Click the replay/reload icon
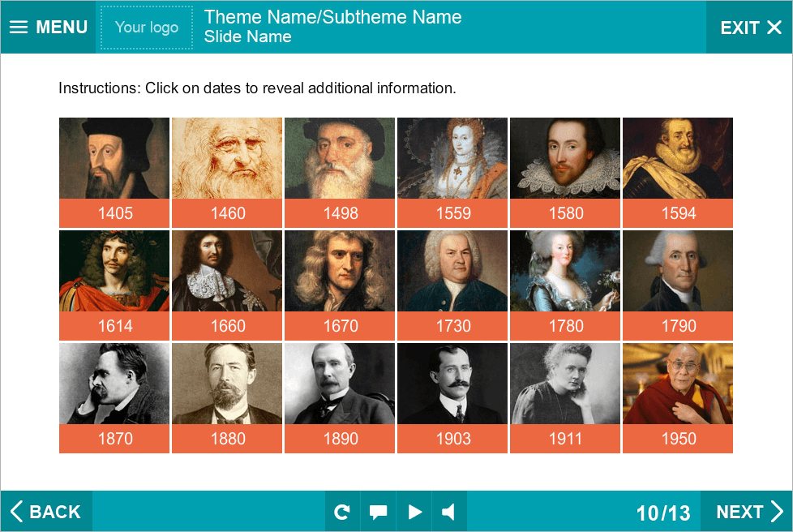Image resolution: width=793 pixels, height=532 pixels. click(x=342, y=512)
